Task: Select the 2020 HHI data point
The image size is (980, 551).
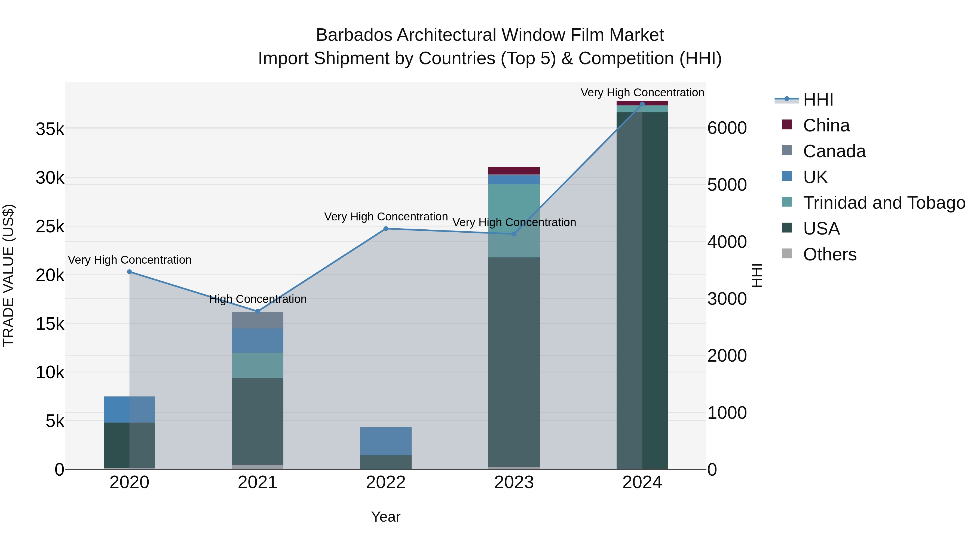Action: (129, 272)
